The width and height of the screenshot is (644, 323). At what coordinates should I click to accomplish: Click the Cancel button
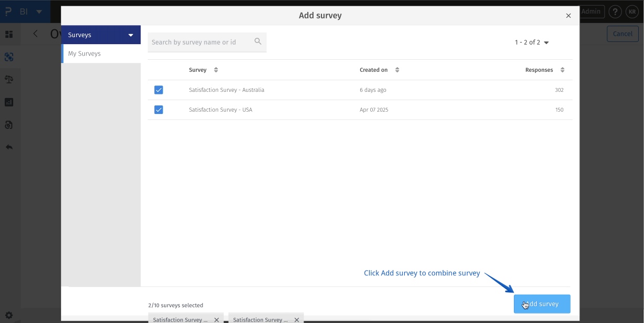tap(622, 33)
